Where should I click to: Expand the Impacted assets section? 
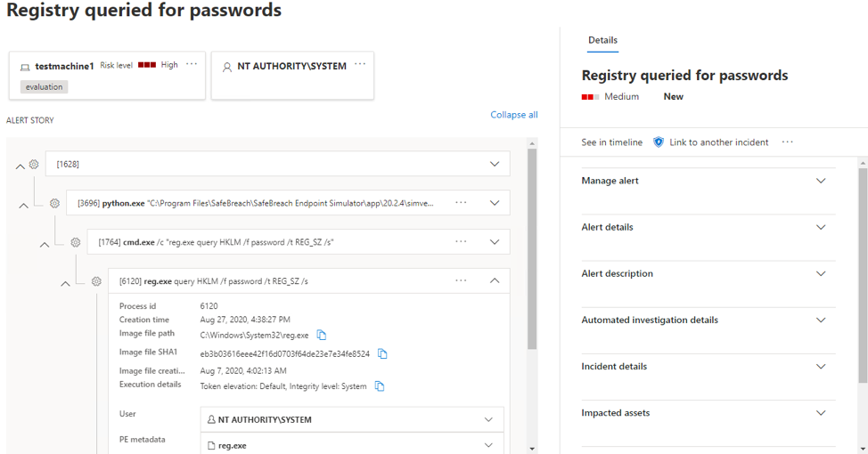[821, 413]
